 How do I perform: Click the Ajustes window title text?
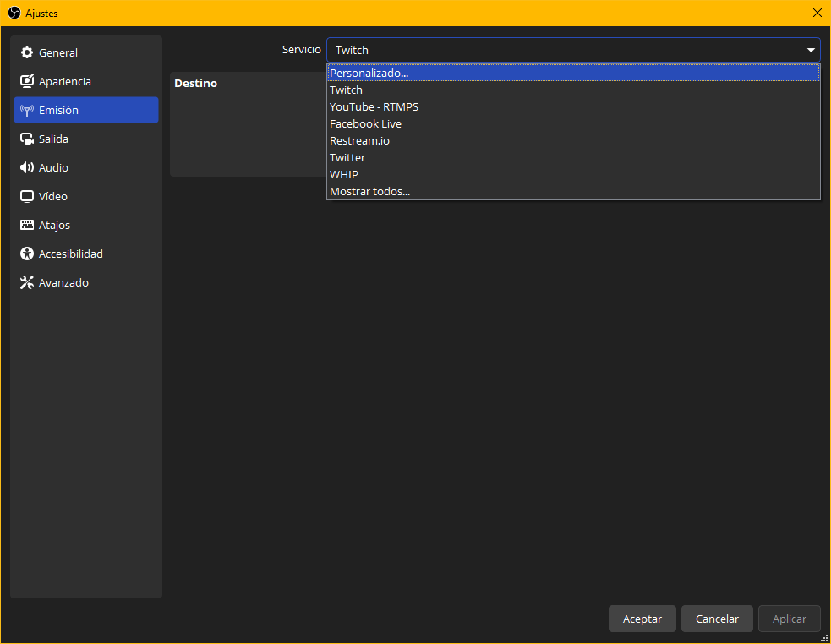coord(41,14)
